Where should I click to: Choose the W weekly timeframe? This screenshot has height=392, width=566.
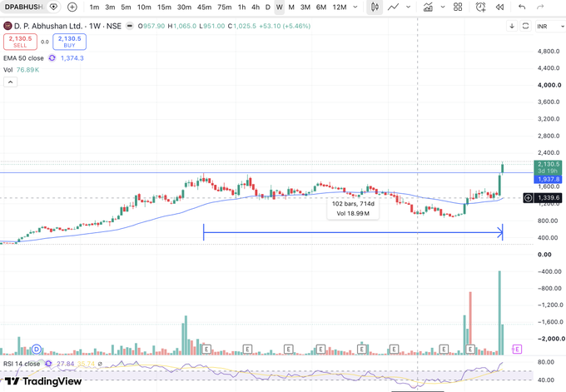point(280,7)
